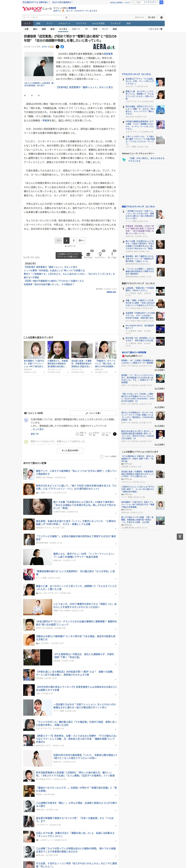Open みんなの意見 tab

coord(99,24)
